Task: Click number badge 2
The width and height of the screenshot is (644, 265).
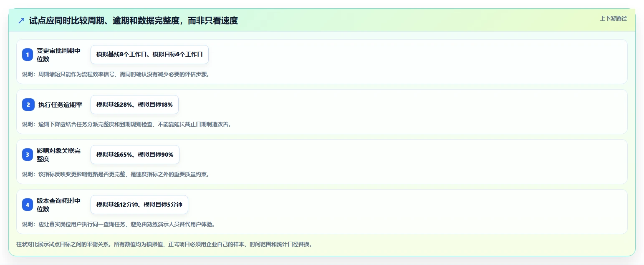Action: [28, 105]
